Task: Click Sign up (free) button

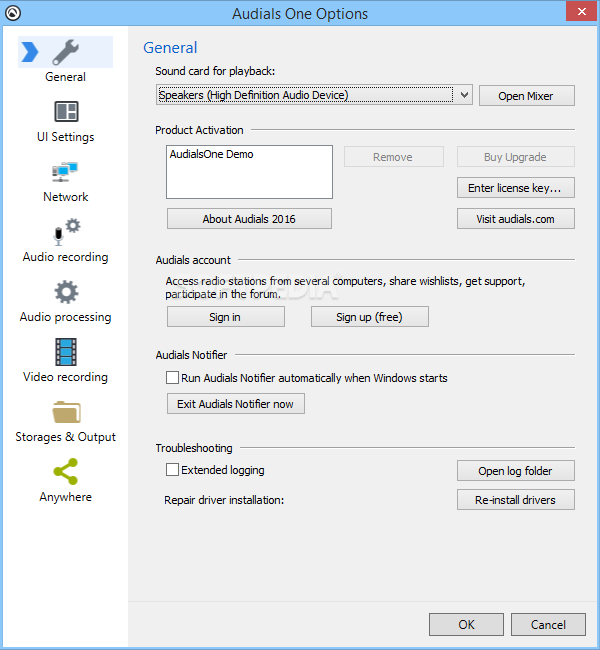Action: [369, 317]
